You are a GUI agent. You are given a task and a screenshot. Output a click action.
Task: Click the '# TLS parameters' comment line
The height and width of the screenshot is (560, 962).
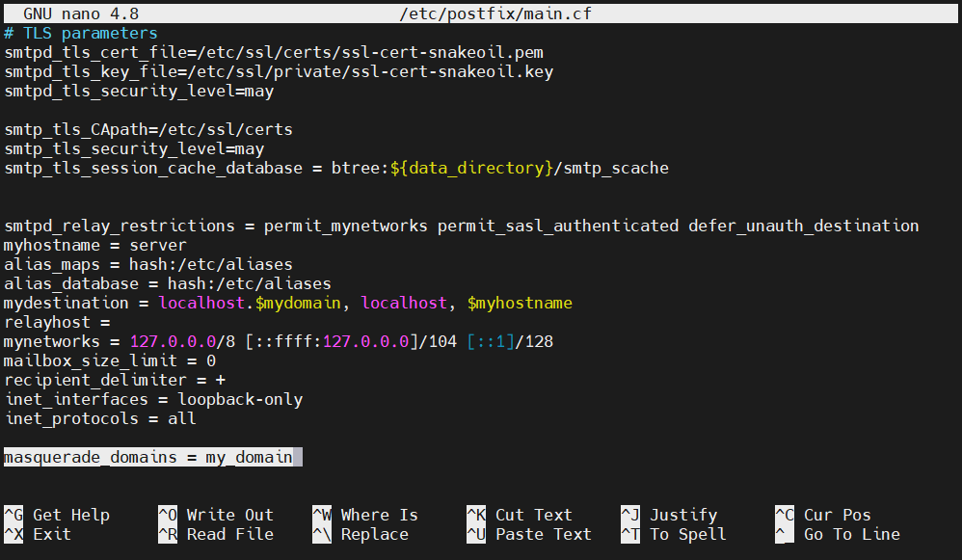point(81,33)
